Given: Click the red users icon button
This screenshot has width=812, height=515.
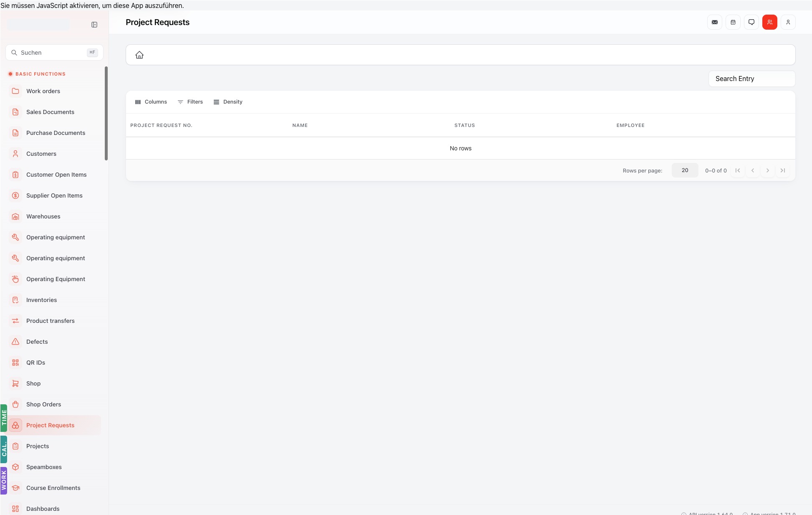Looking at the screenshot, I should [x=770, y=22].
